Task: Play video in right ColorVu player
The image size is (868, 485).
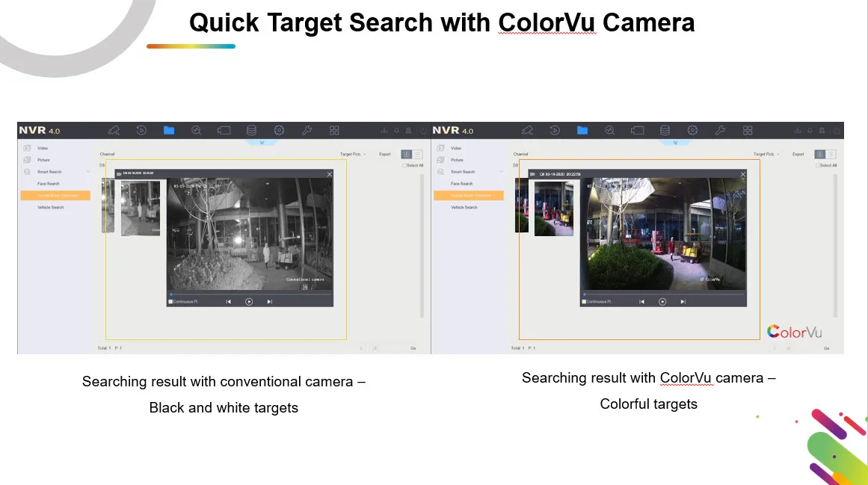Action: (x=662, y=302)
